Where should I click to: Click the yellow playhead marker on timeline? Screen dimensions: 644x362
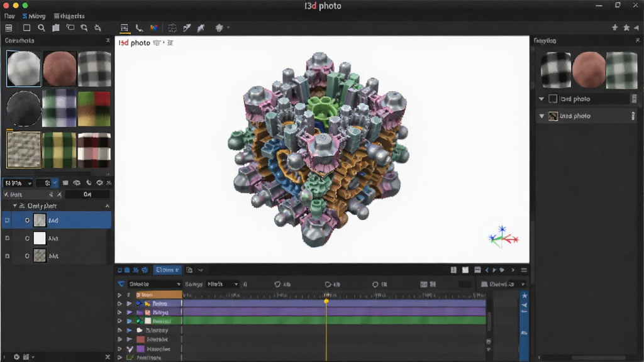click(326, 301)
